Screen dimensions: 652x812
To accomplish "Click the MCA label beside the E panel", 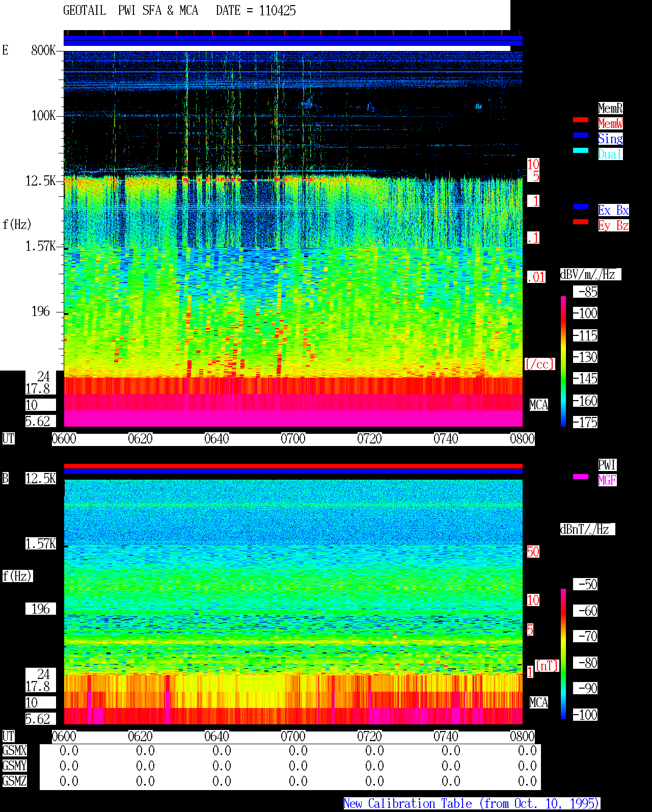I will point(539,405).
